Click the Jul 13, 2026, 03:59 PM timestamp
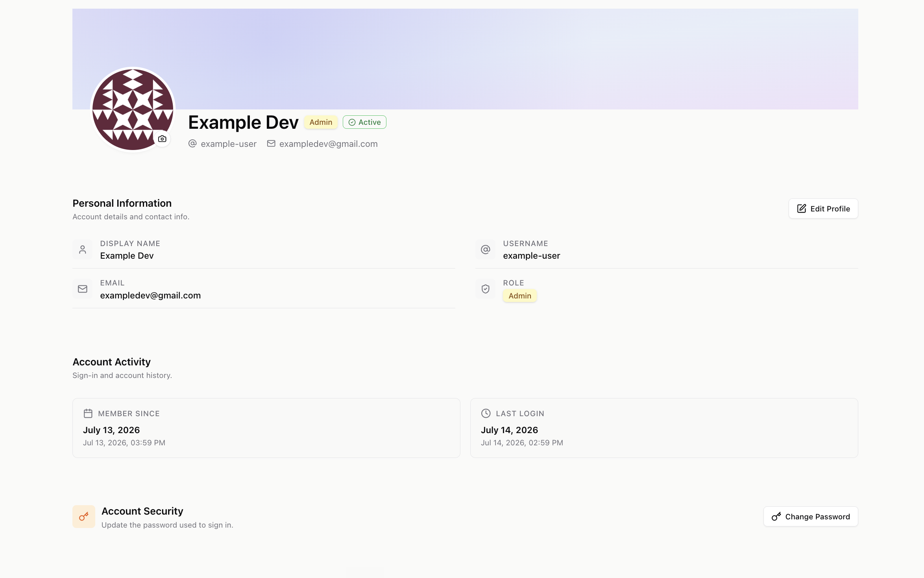 124,443
